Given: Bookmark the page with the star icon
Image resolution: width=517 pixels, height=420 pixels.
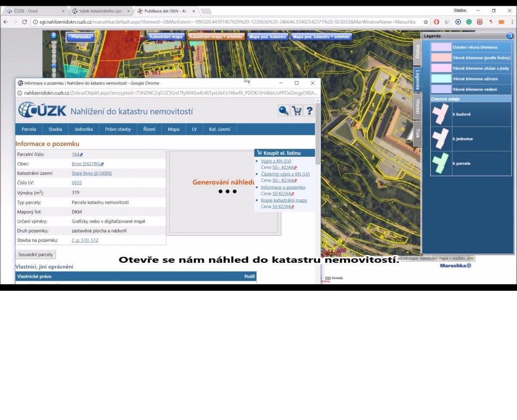Looking at the screenshot, I should tap(426, 22).
